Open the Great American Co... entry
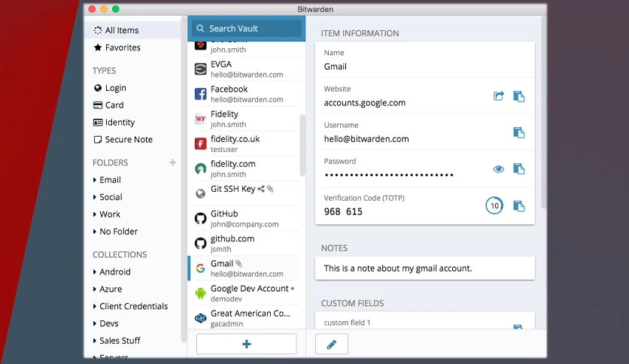 [246, 318]
